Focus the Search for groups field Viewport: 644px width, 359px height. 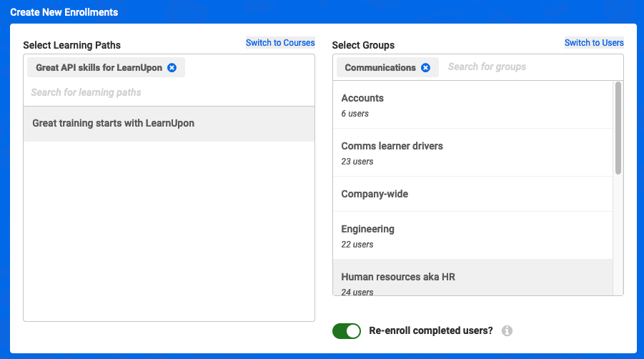tap(532, 67)
